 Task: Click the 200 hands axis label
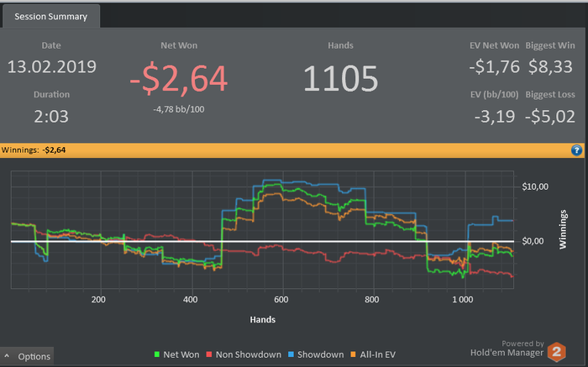pyautogui.click(x=98, y=300)
